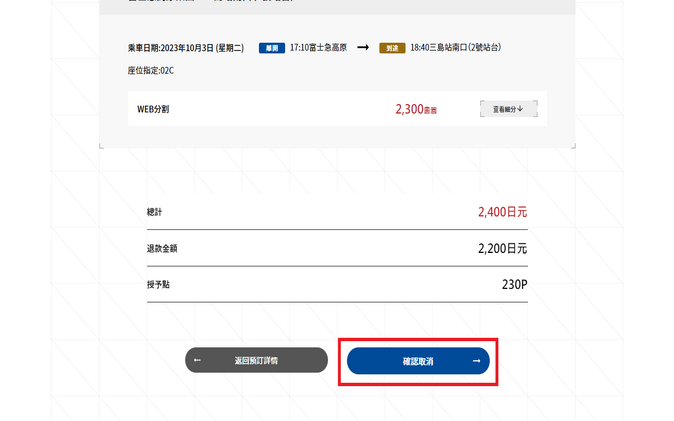Select the 2,400日元 total amount
The height and width of the screenshot is (421, 674).
click(502, 212)
